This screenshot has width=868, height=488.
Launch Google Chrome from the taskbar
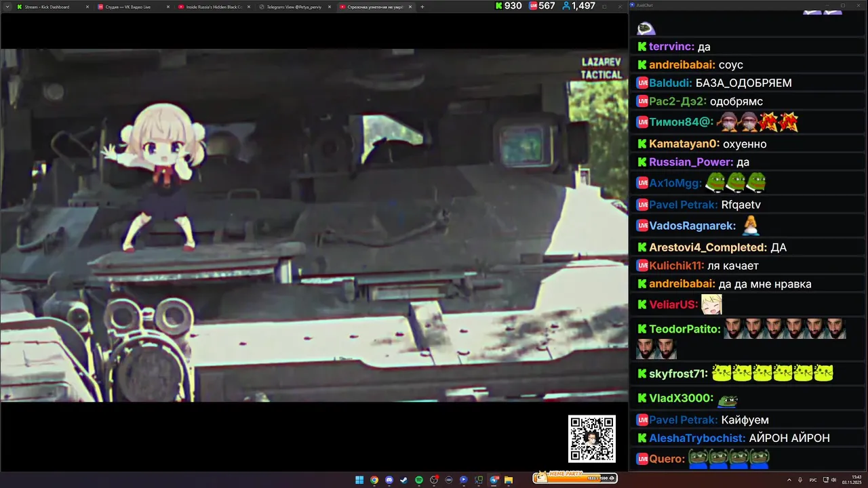point(374,480)
